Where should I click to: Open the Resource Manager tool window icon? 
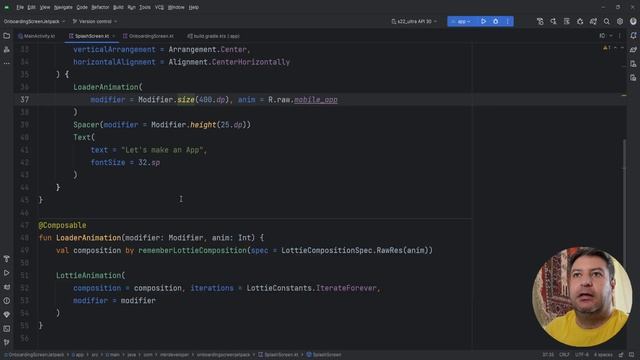[x=7, y=50]
